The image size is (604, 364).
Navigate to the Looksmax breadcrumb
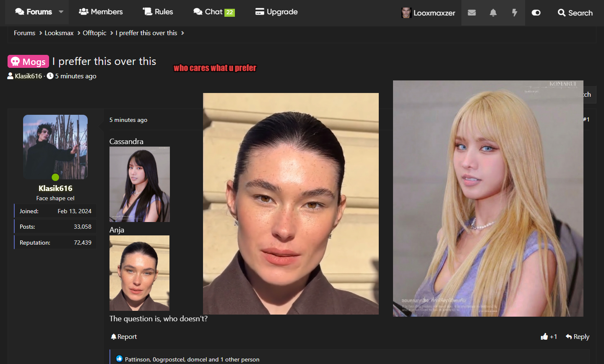[59, 33]
